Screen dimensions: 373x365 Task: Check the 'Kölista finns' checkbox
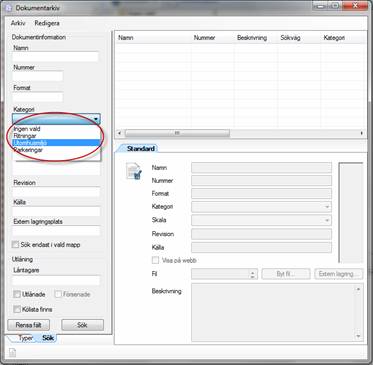(x=17, y=309)
